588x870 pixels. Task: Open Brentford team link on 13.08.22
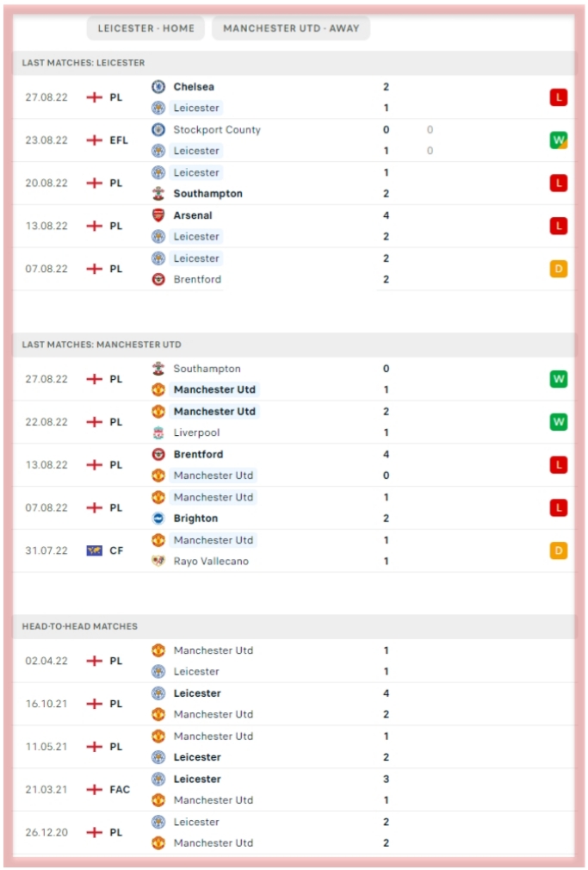click(198, 455)
